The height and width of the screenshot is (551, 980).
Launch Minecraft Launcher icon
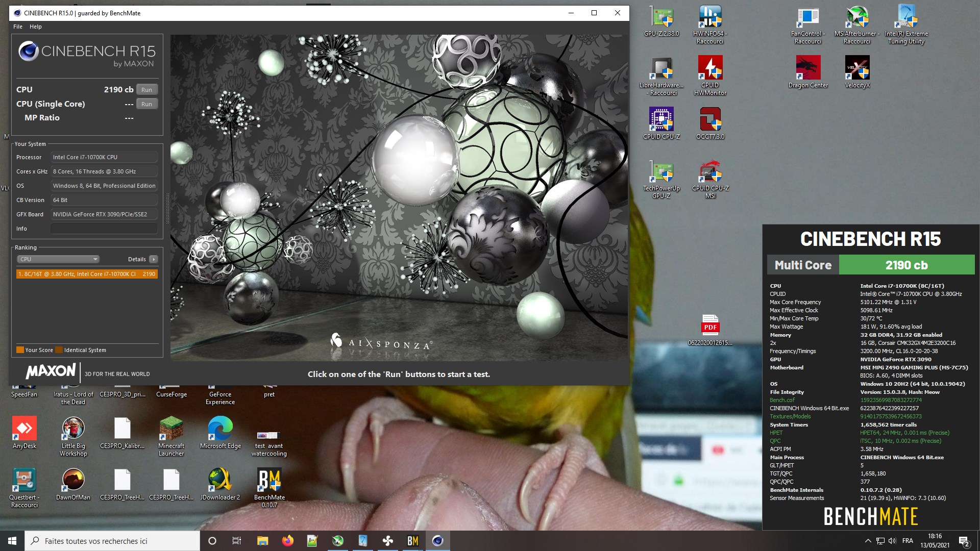171,437
